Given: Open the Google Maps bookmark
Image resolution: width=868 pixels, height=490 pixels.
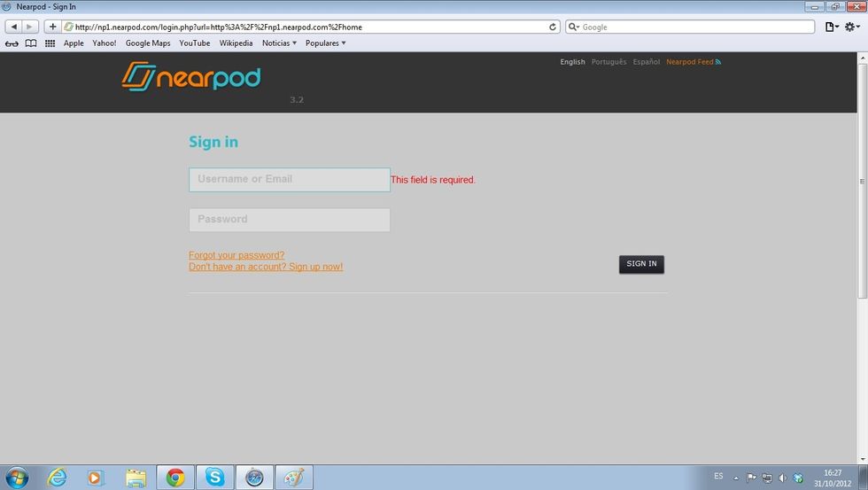Looking at the screenshot, I should tap(148, 43).
